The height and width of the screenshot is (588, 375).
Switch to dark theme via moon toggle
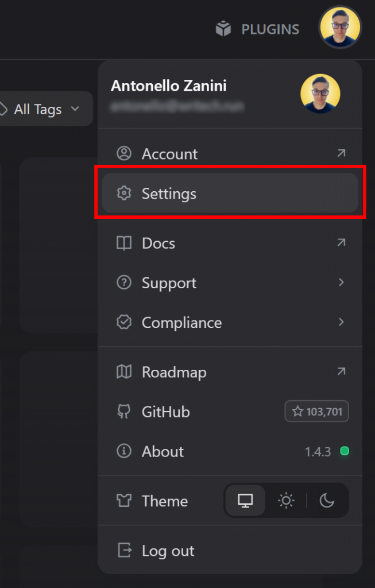pyautogui.click(x=327, y=500)
